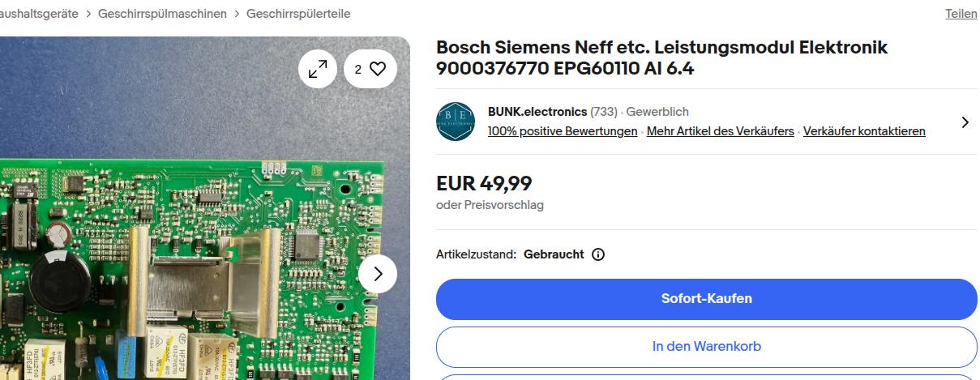The width and height of the screenshot is (980, 380).
Task: Navigate to Haushaltsgeräte breadcrumb
Action: pyautogui.click(x=41, y=14)
